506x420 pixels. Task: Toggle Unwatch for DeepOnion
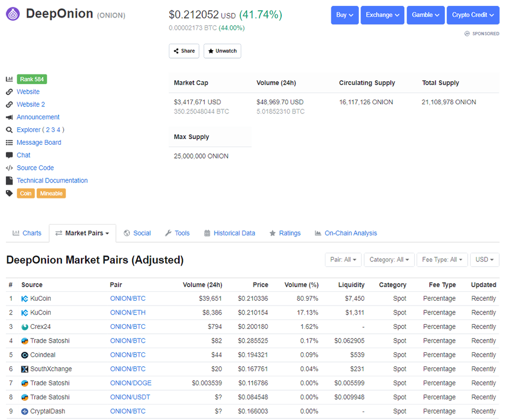click(x=222, y=51)
